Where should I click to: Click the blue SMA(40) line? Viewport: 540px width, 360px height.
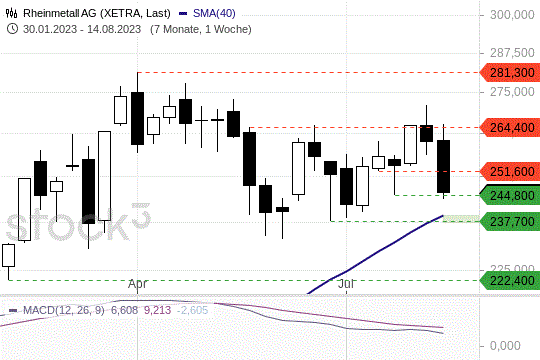(x=379, y=251)
